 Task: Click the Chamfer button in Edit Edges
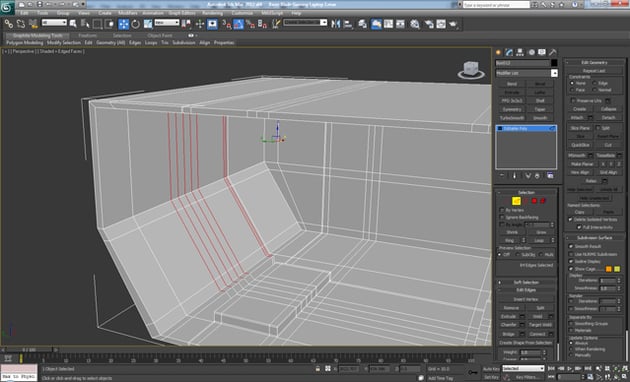point(508,325)
